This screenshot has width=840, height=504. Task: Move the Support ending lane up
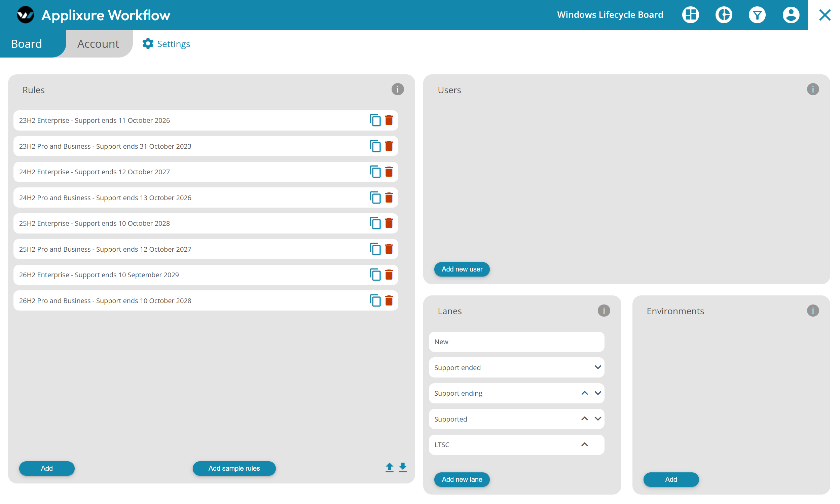[584, 393]
